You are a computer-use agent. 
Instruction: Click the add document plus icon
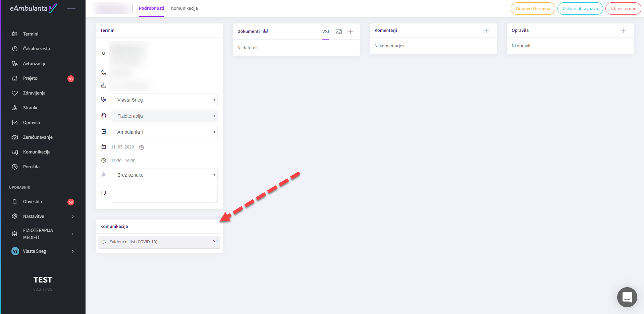(x=351, y=32)
